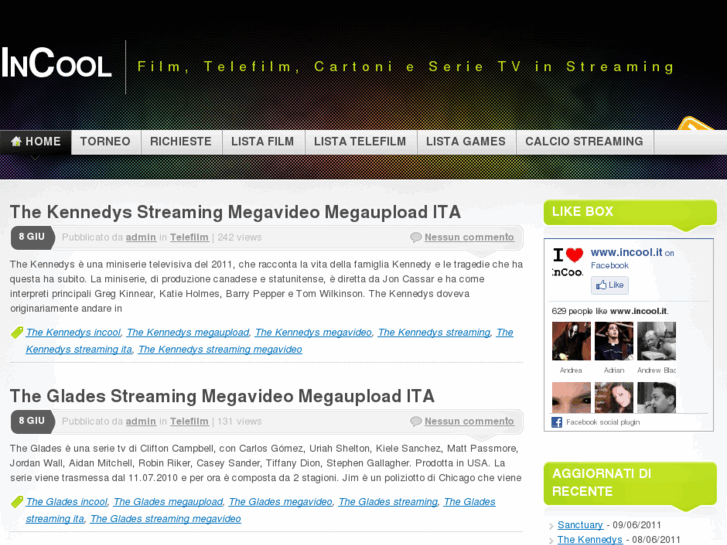Open tag The Kennedys megaupload
The image size is (727, 545).
(188, 333)
